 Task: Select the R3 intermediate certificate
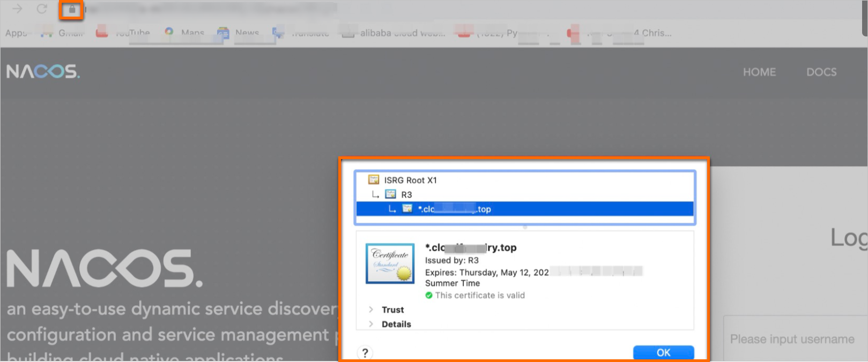pos(525,194)
